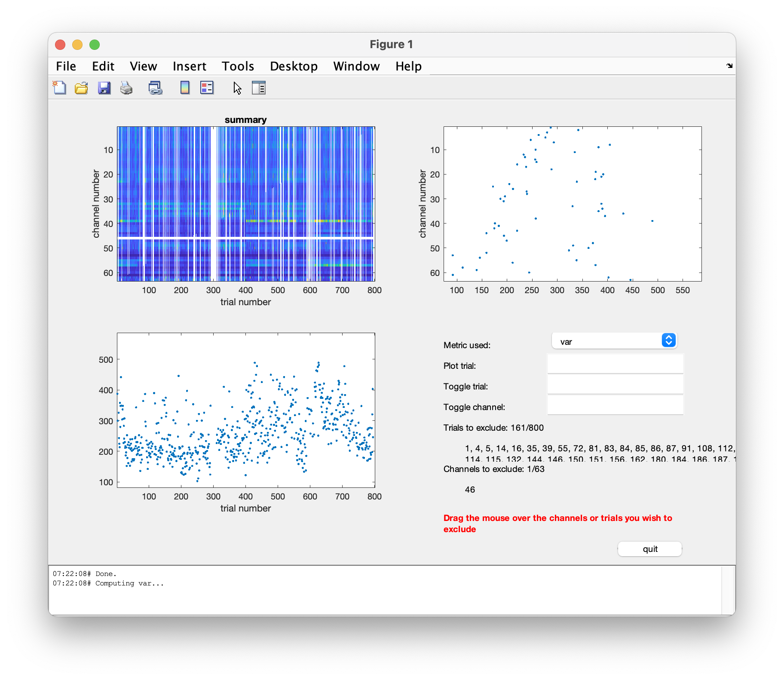
Task: Maximize the Figure 1 window
Action: tap(95, 45)
